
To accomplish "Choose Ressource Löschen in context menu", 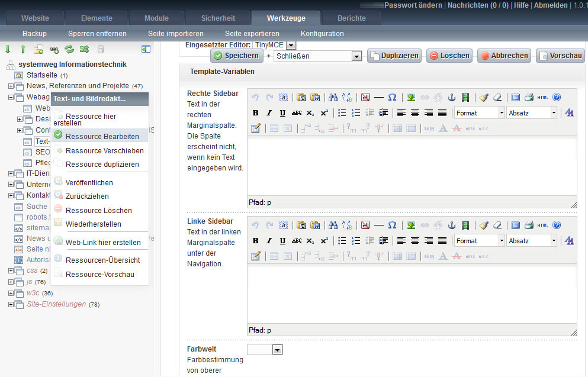I will click(x=99, y=210).
